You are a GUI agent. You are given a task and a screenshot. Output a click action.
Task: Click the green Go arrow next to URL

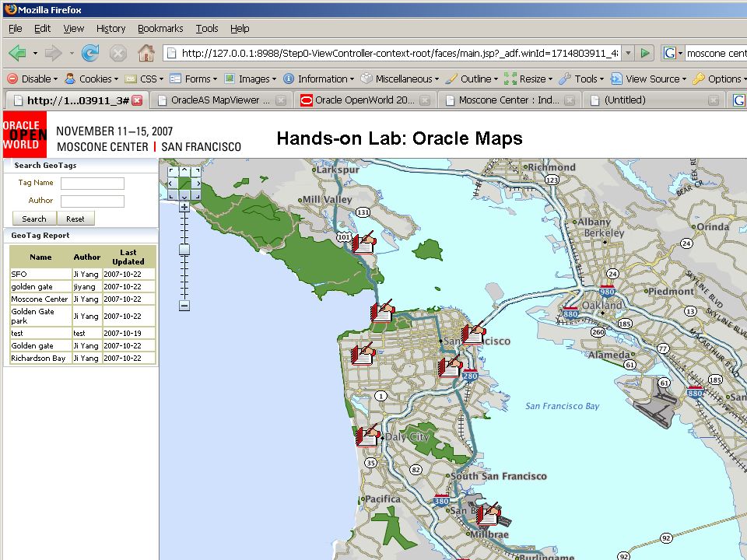645,53
